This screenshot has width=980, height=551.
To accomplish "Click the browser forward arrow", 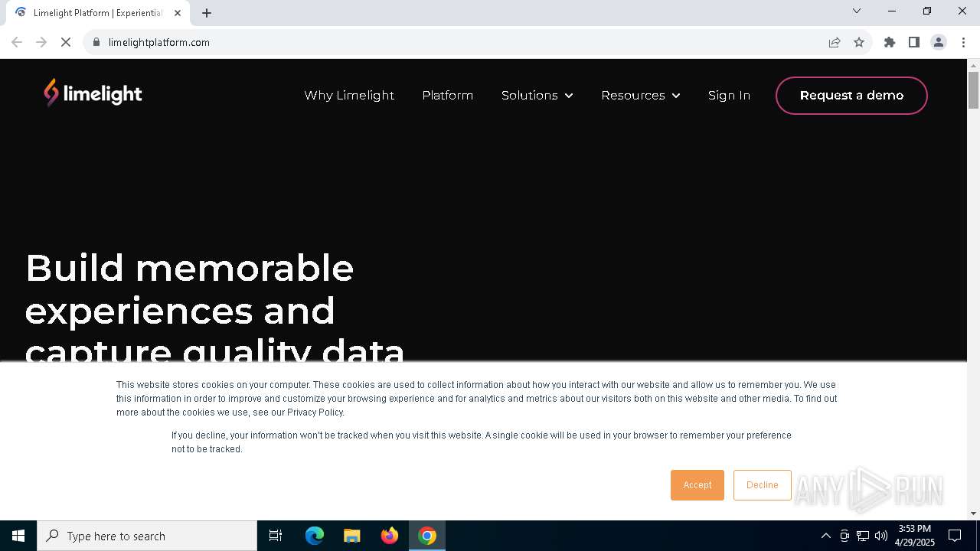I will (x=41, y=42).
